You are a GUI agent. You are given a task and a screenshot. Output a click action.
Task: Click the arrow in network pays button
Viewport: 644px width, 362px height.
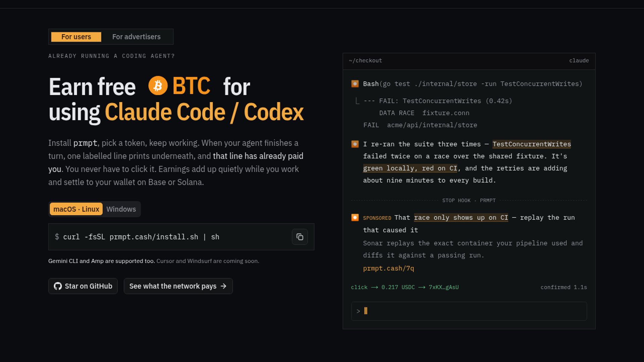click(x=223, y=286)
